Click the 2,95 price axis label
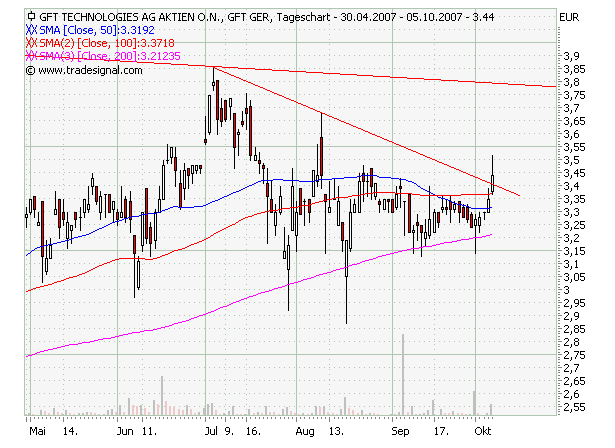The image size is (615, 448). tap(574, 303)
